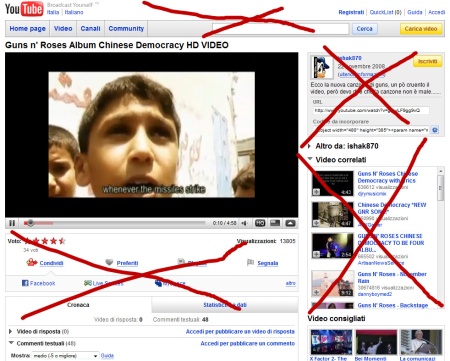Go to the Canali tab

pos(90,29)
